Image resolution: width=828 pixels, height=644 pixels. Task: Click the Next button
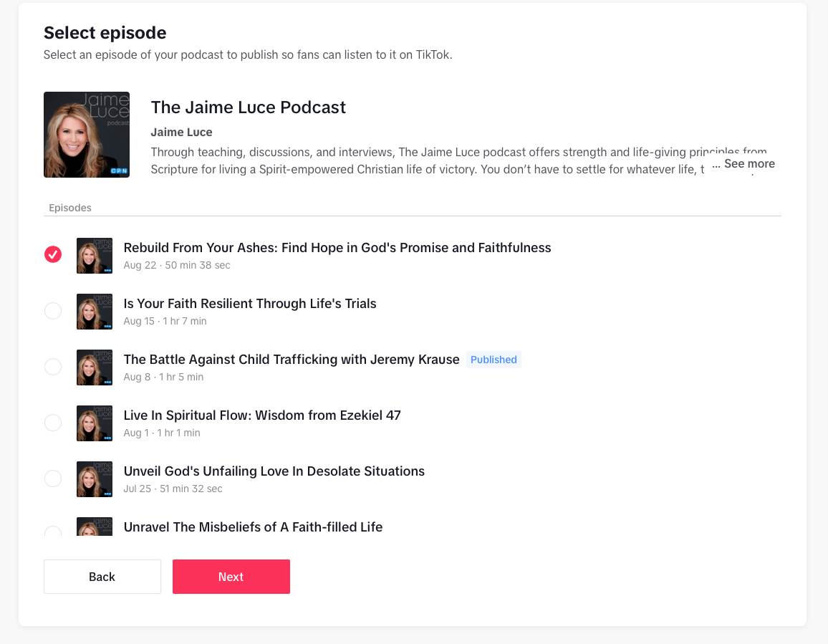(231, 577)
